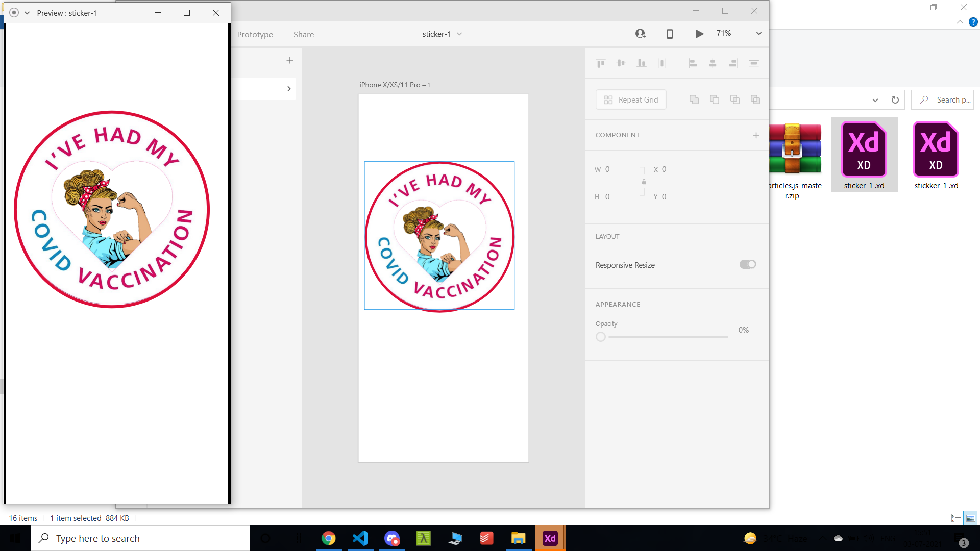
Task: Switch to the Share tab
Action: click(303, 34)
